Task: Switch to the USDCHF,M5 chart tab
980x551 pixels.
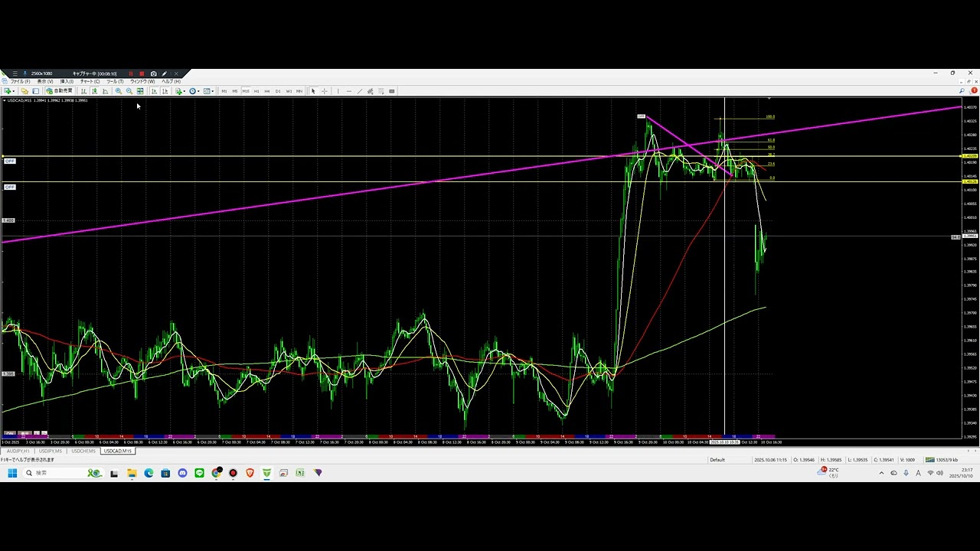Action: [x=83, y=451]
